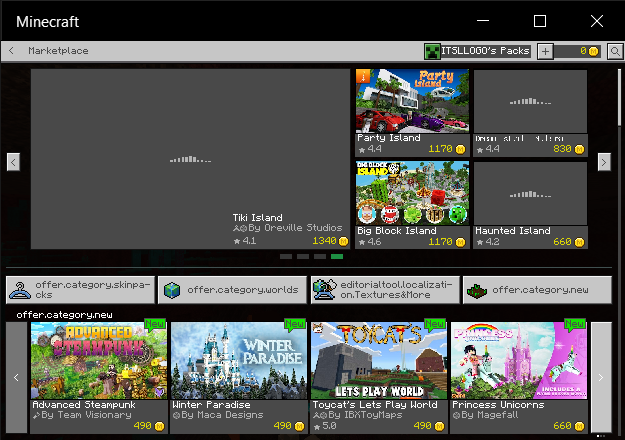Select the green fourth page indicator
The height and width of the screenshot is (440, 625).
click(x=337, y=256)
